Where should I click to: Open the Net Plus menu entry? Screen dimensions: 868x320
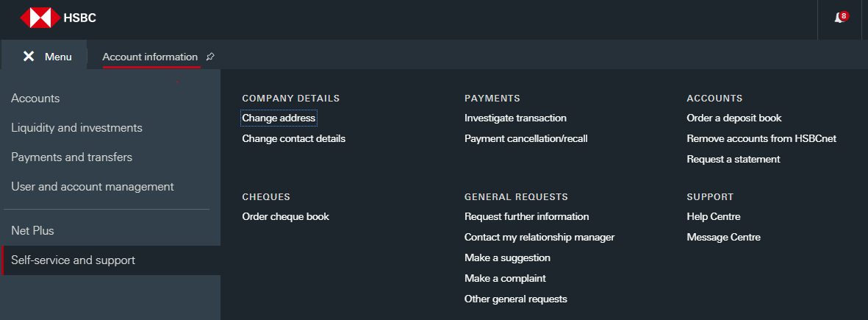click(x=32, y=231)
